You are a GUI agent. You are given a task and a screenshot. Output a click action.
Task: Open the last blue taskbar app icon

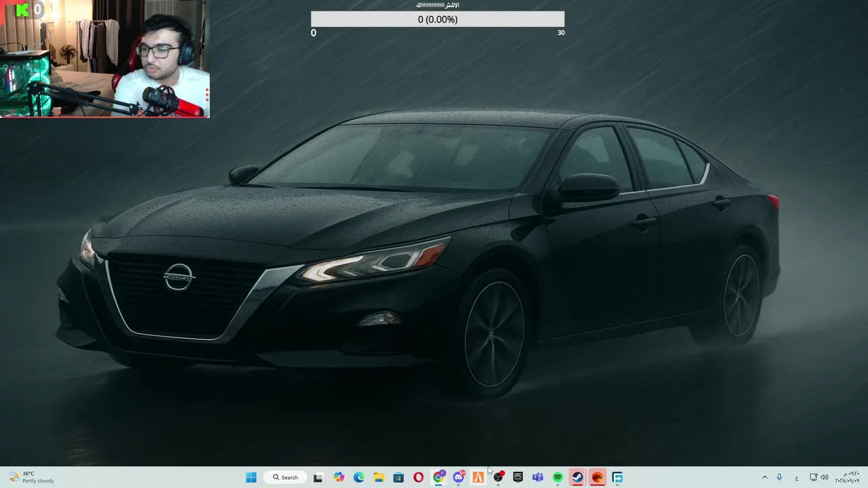[x=617, y=477]
